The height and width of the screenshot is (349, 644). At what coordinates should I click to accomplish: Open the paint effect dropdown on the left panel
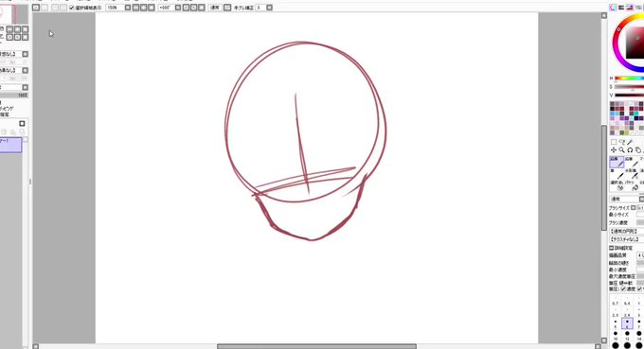pos(25,70)
